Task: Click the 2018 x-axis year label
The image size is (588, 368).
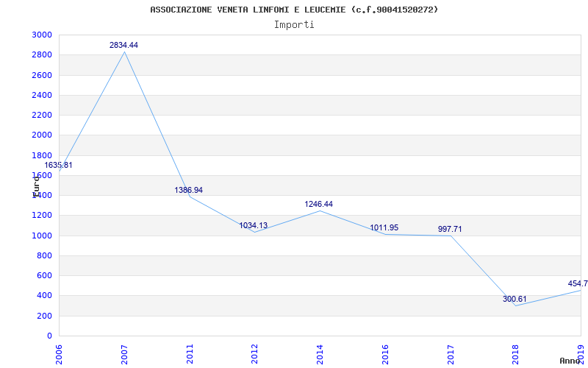Action: pyautogui.click(x=515, y=353)
